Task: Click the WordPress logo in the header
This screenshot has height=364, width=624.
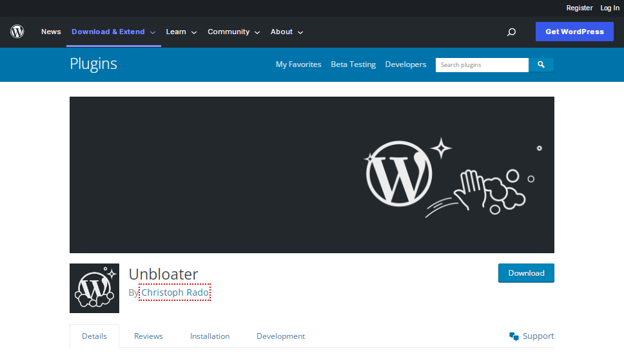Action: [x=17, y=32]
